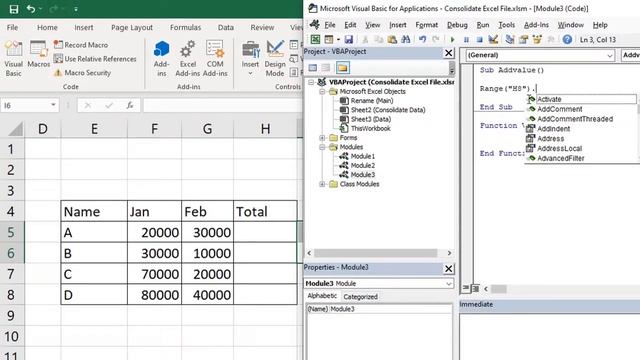Viewport: 640px width, 360px height.
Task: Click the Total header cell
Action: [x=265, y=211]
